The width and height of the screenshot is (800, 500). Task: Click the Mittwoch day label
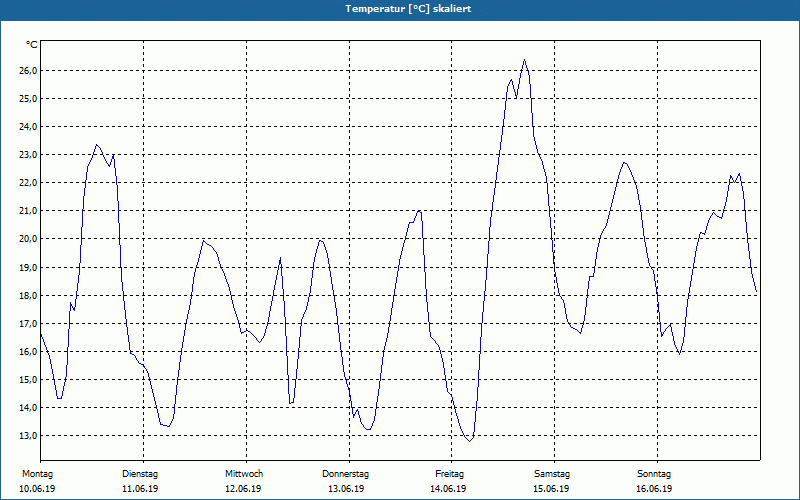click(244, 474)
